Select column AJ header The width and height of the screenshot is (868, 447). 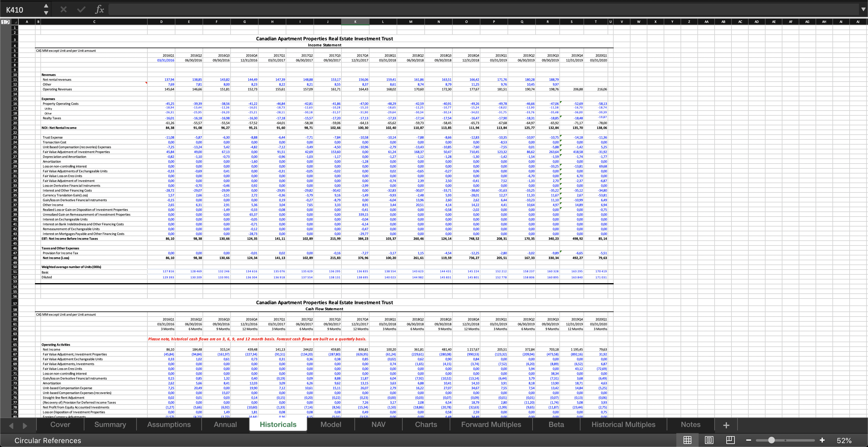857,22
